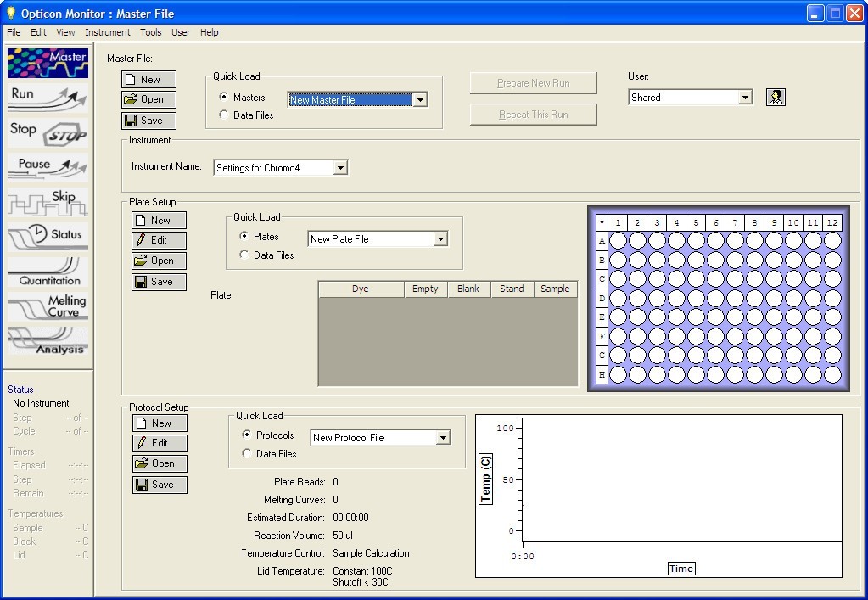Click row D header on plate diagram
Screen dimensions: 868x600
click(602, 299)
